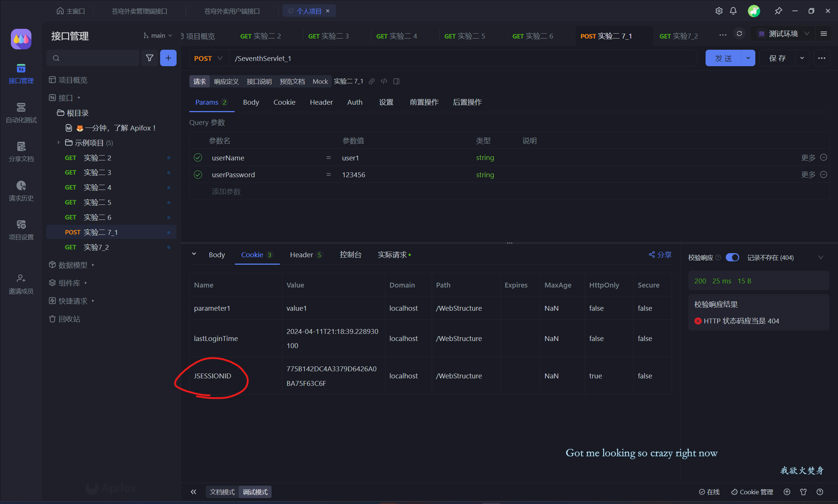Click the filter funnel icon
The image size is (838, 504).
[x=150, y=58]
